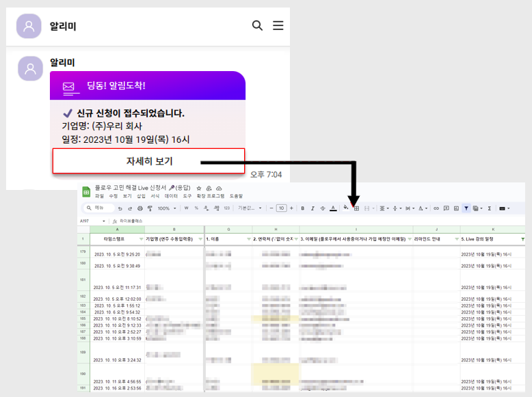Viewport: 532px width, 397px height.
Task: Open the 서식 menu
Action: 155,196
